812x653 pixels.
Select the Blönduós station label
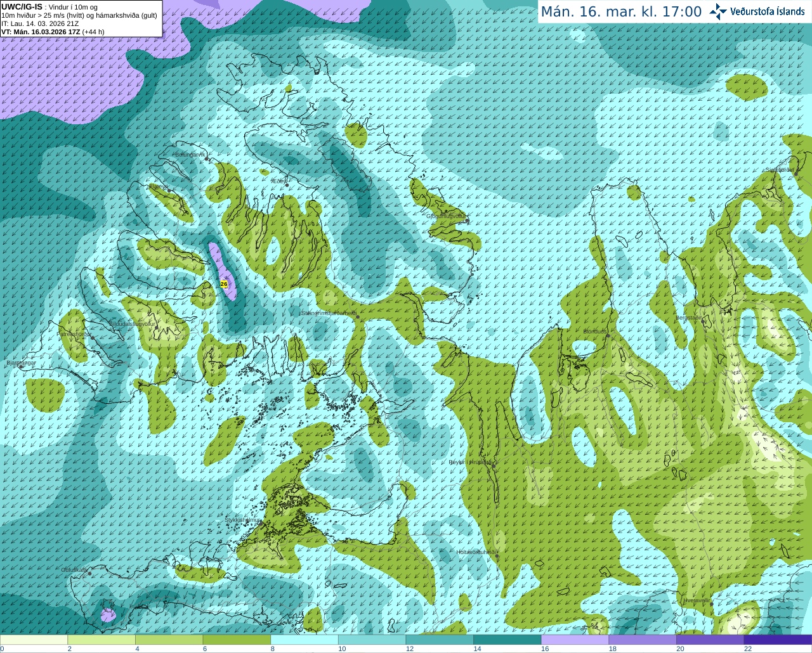coord(595,332)
